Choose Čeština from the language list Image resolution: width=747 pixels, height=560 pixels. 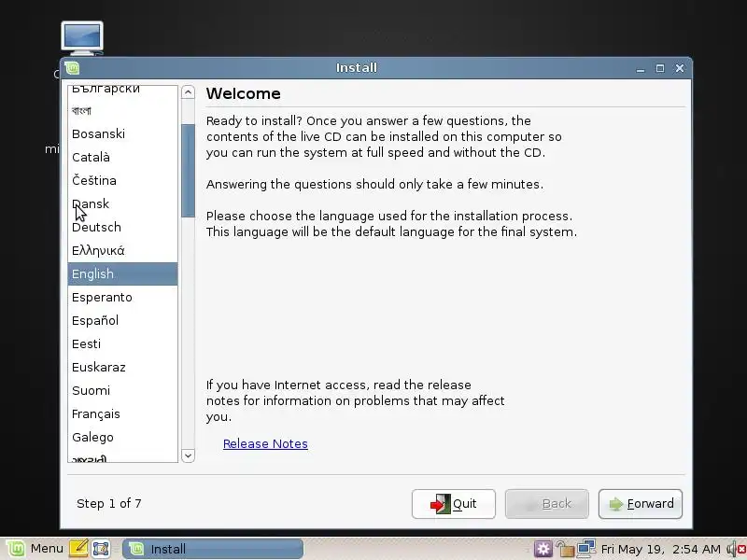tap(123, 180)
